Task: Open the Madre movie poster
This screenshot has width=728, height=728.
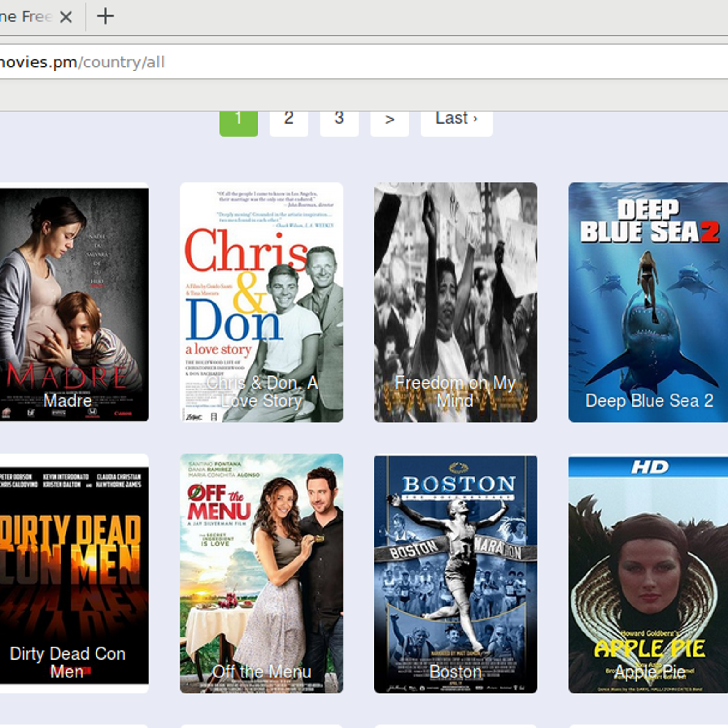Action: 74,303
